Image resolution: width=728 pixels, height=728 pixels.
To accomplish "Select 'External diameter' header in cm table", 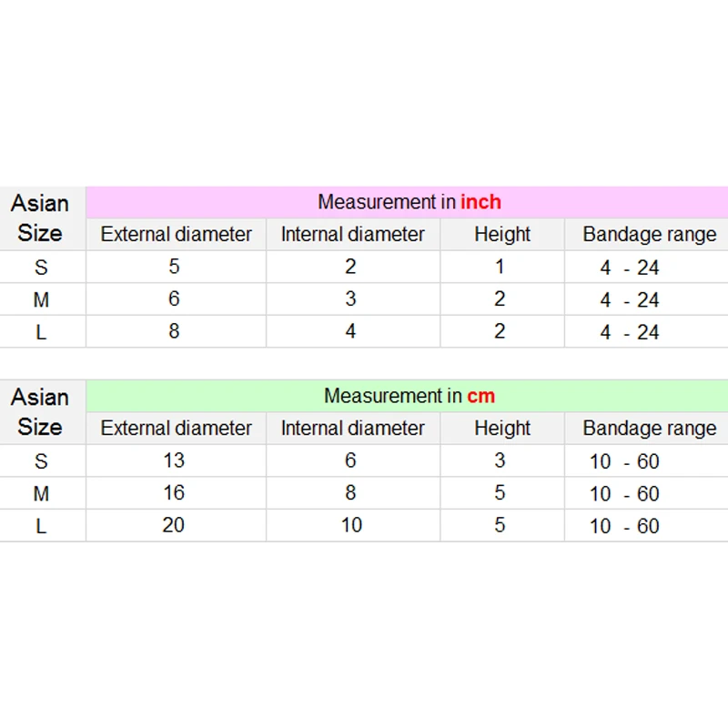I will [x=176, y=428].
